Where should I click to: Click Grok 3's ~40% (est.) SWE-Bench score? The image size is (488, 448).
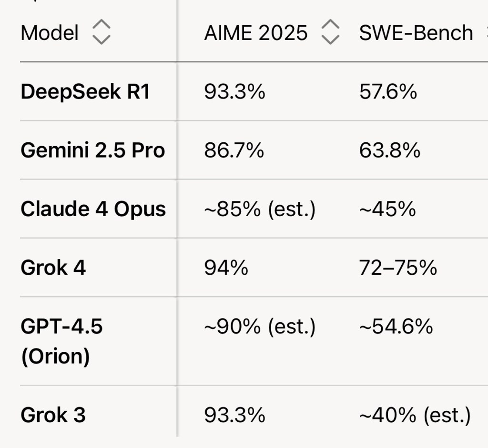(415, 415)
